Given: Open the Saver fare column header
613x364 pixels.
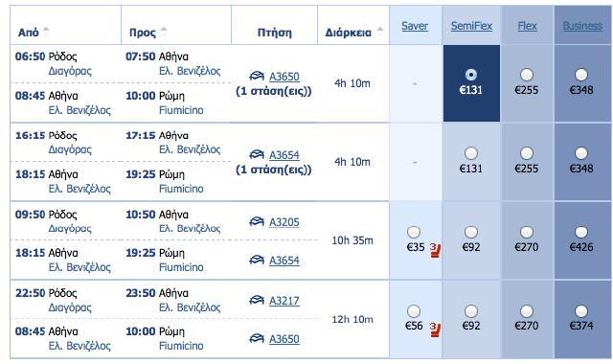Looking at the screenshot, I should (415, 26).
